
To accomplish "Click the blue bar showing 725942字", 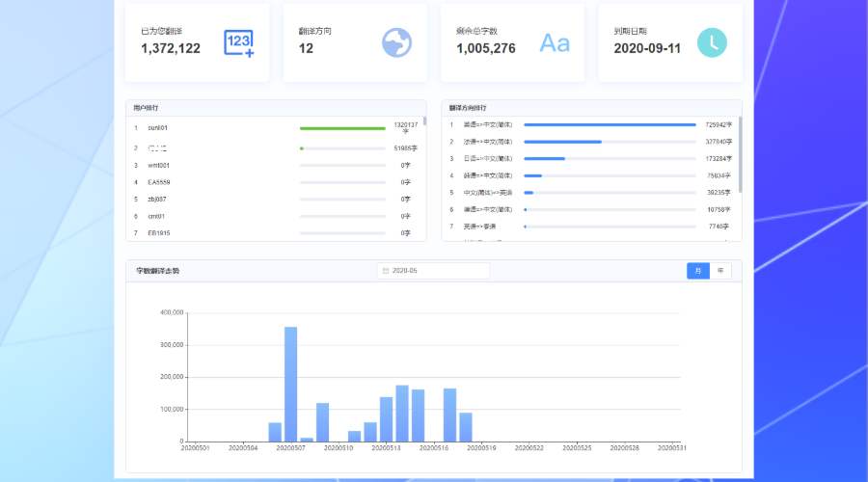I will [x=610, y=124].
